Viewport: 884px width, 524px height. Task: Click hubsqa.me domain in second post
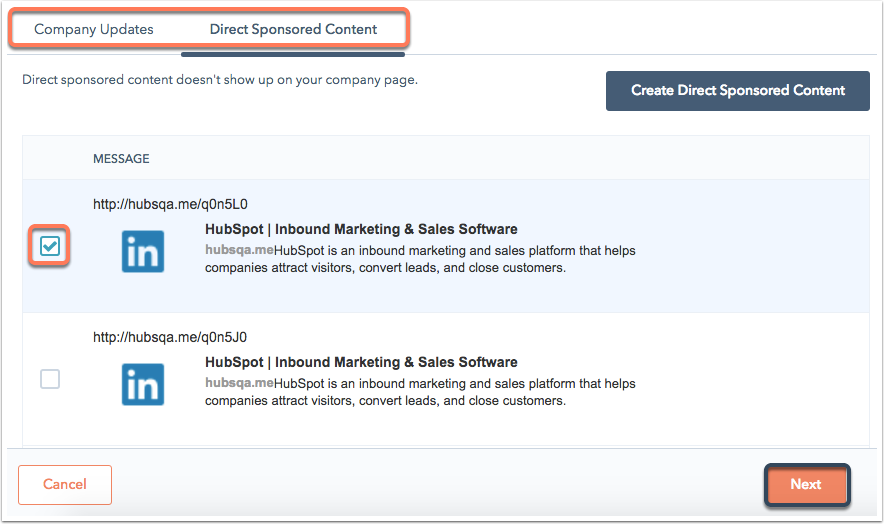point(239,383)
